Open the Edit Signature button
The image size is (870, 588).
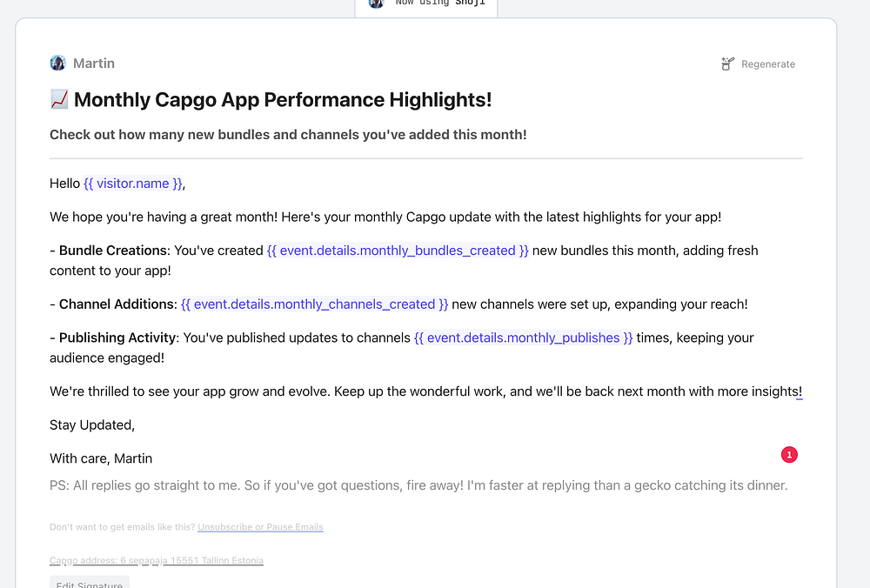90,583
